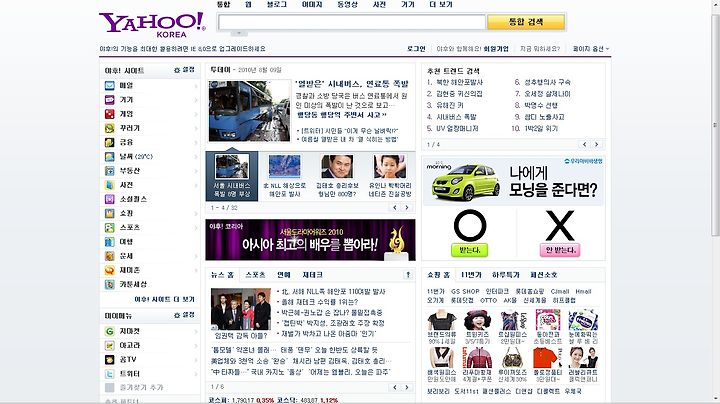Click the 스포츠 (Sports) sidebar icon

pos(110,227)
